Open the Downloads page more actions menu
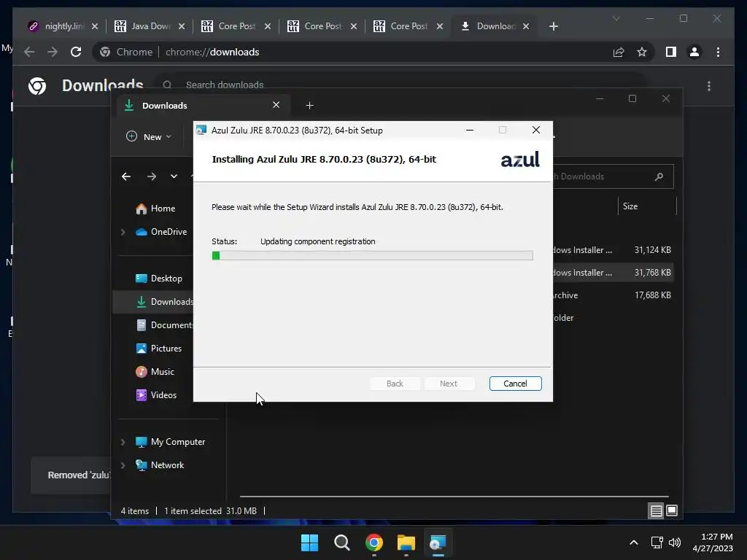This screenshot has width=747, height=560. click(709, 86)
